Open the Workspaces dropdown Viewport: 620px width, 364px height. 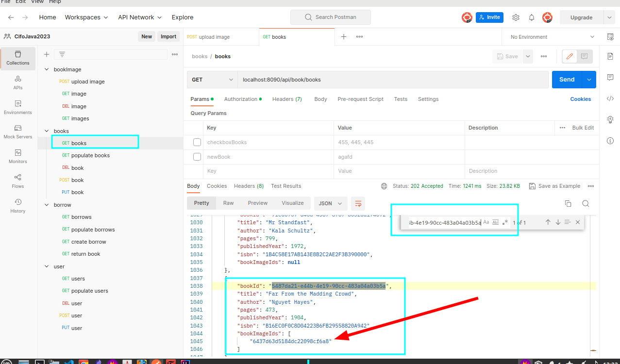[86, 17]
